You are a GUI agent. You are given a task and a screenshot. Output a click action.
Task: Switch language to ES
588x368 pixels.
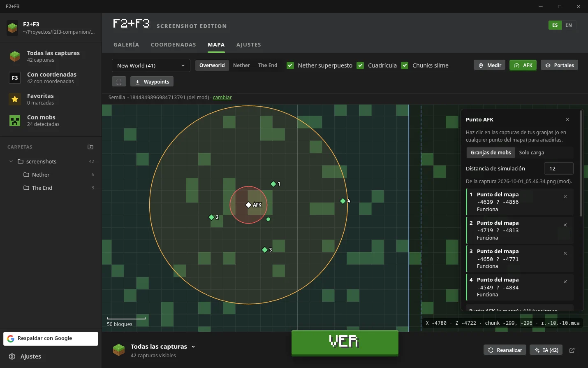(555, 25)
